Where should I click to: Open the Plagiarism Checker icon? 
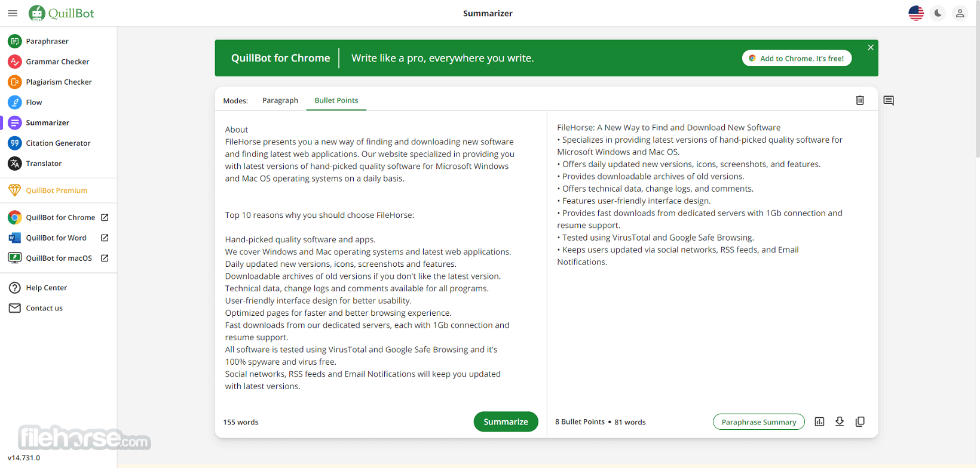tap(15, 82)
